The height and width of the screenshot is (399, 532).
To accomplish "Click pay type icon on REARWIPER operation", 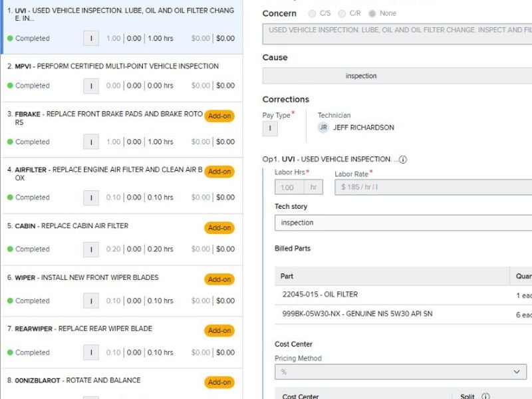I will pyautogui.click(x=91, y=352).
